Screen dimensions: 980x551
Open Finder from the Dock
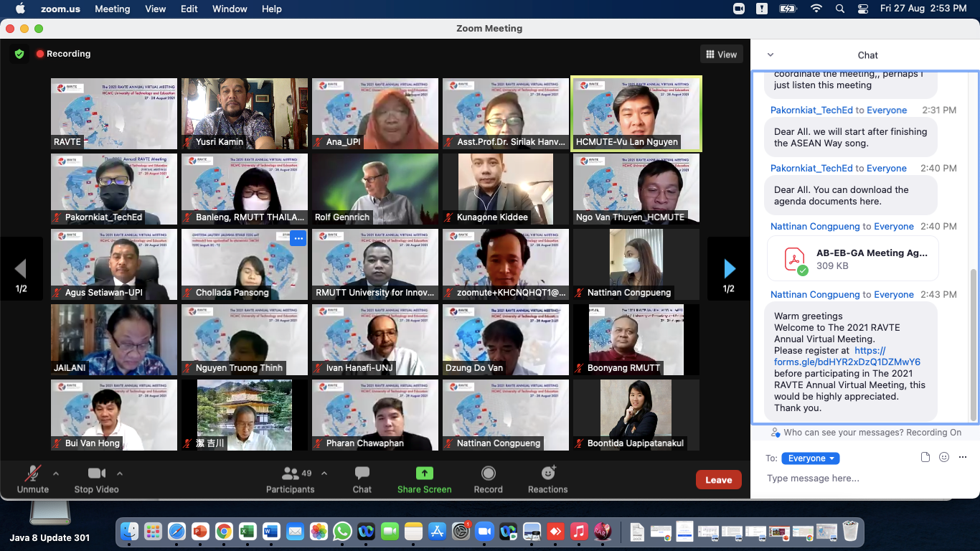pyautogui.click(x=130, y=532)
